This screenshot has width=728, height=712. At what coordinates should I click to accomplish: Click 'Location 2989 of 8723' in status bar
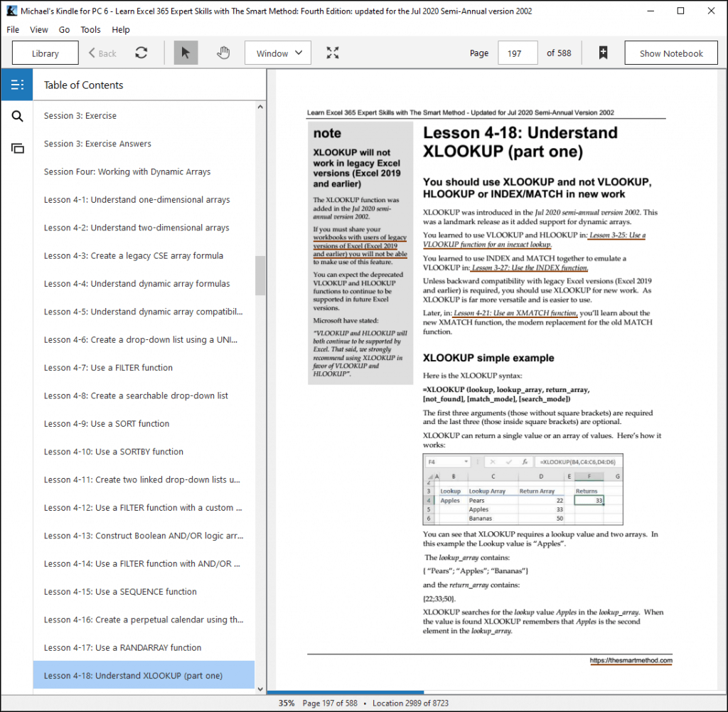[410, 703]
